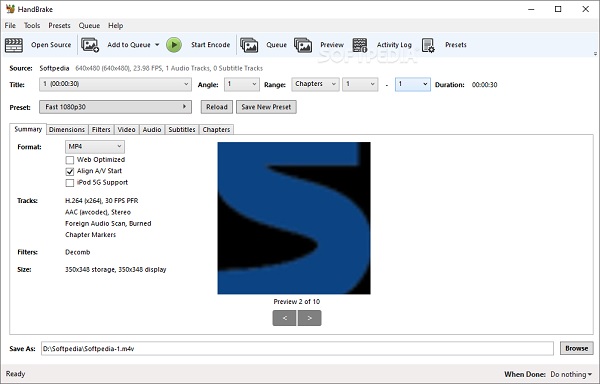
Task: Switch to the Dimensions tab
Action: point(67,130)
